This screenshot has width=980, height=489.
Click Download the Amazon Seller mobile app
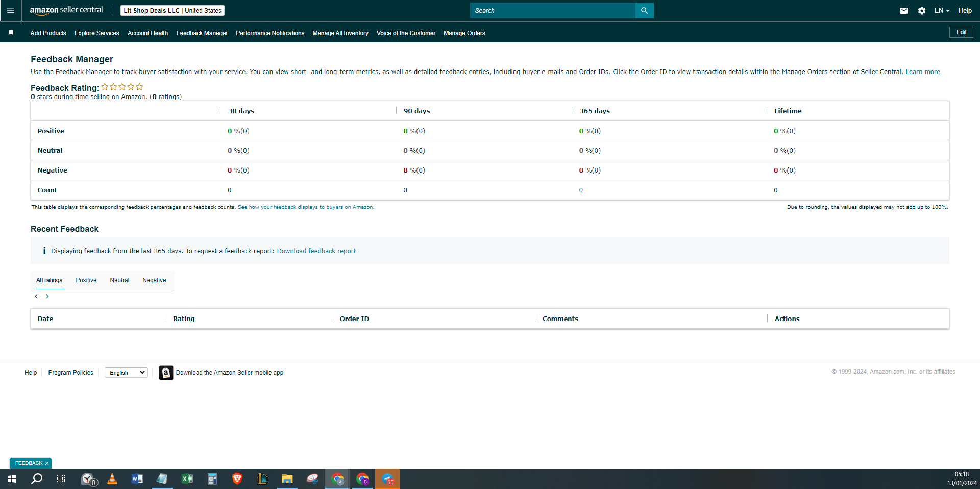[230, 373]
